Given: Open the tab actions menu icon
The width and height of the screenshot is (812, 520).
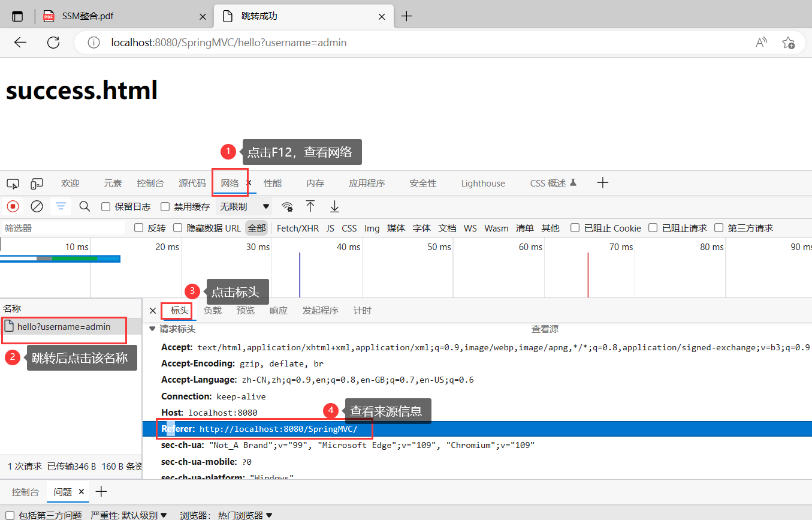Looking at the screenshot, I should tap(17, 16).
